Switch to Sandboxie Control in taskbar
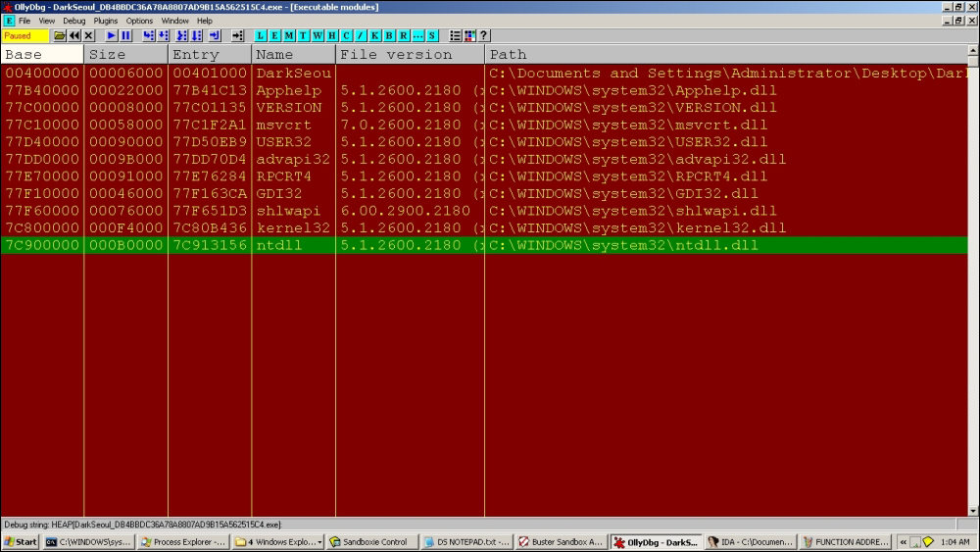 371,542
